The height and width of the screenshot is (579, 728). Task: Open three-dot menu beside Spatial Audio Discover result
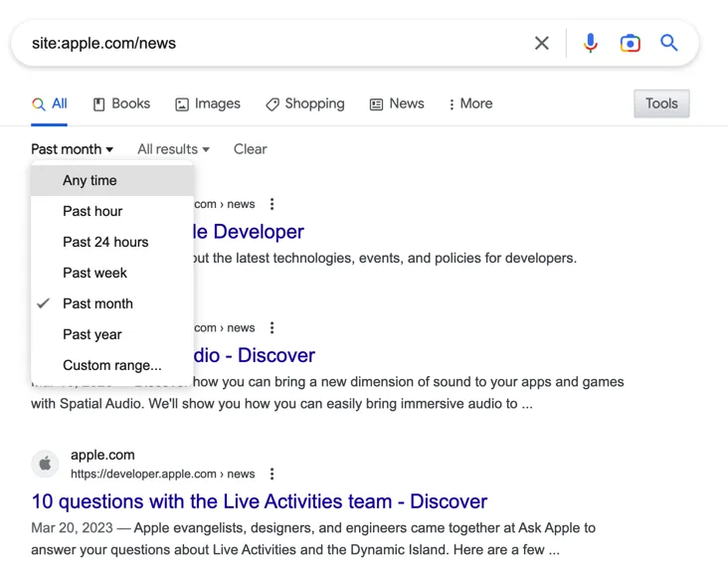[273, 328]
